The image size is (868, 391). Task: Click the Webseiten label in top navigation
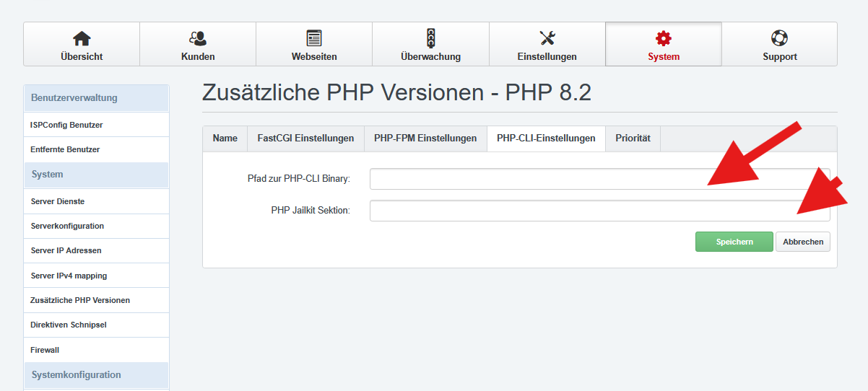coord(314,56)
